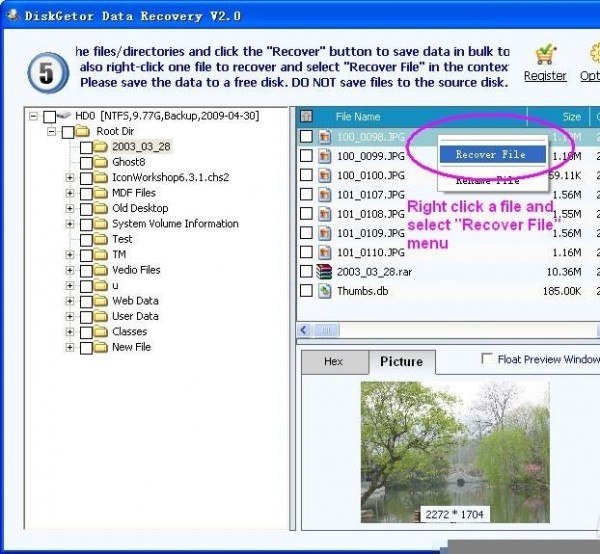Click the Register shopping cart icon

click(x=545, y=55)
